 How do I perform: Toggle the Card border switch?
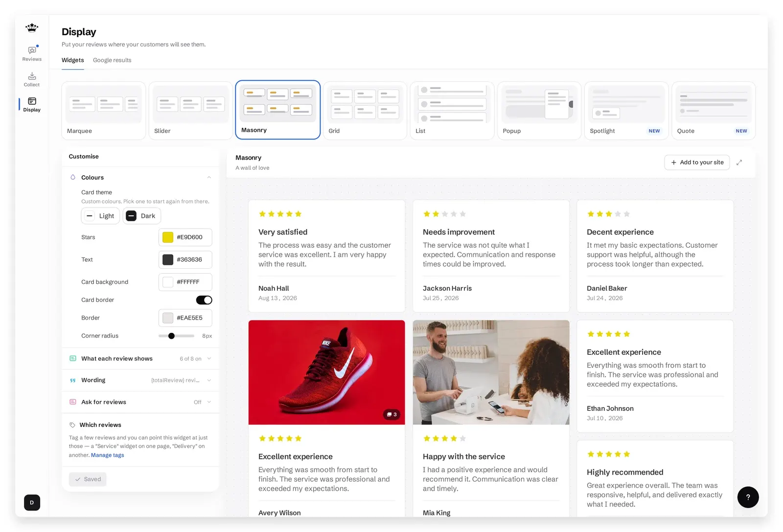204,300
